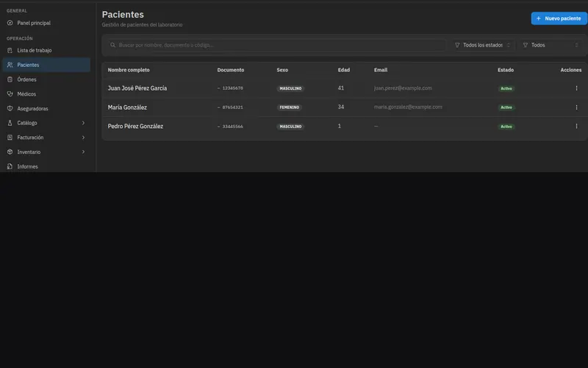Select patient name María González
The image size is (588, 368).
tap(127, 107)
